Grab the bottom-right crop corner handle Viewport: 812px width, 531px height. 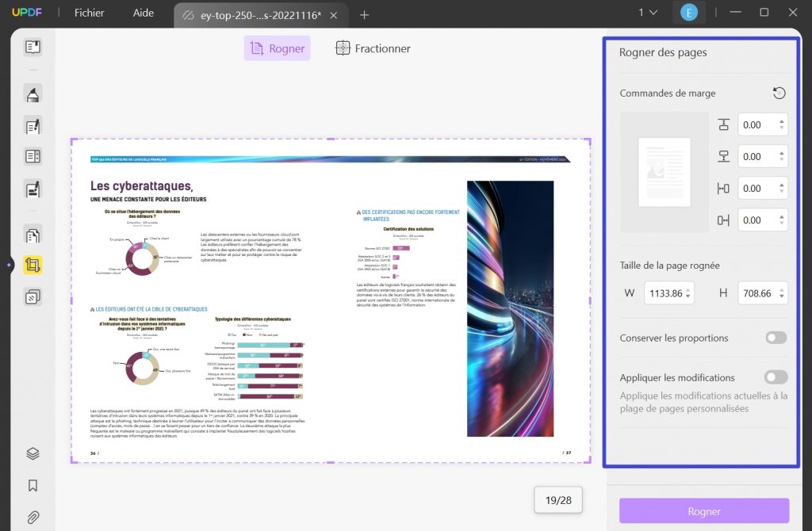pyautogui.click(x=589, y=460)
